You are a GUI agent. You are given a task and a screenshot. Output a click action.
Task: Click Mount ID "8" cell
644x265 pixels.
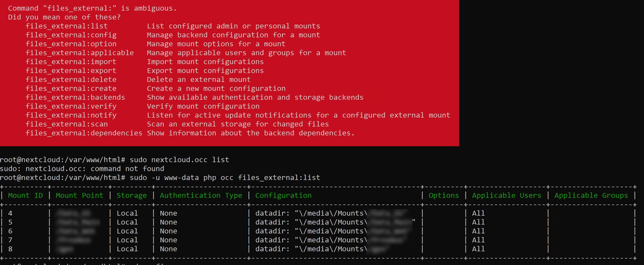pyautogui.click(x=10, y=249)
